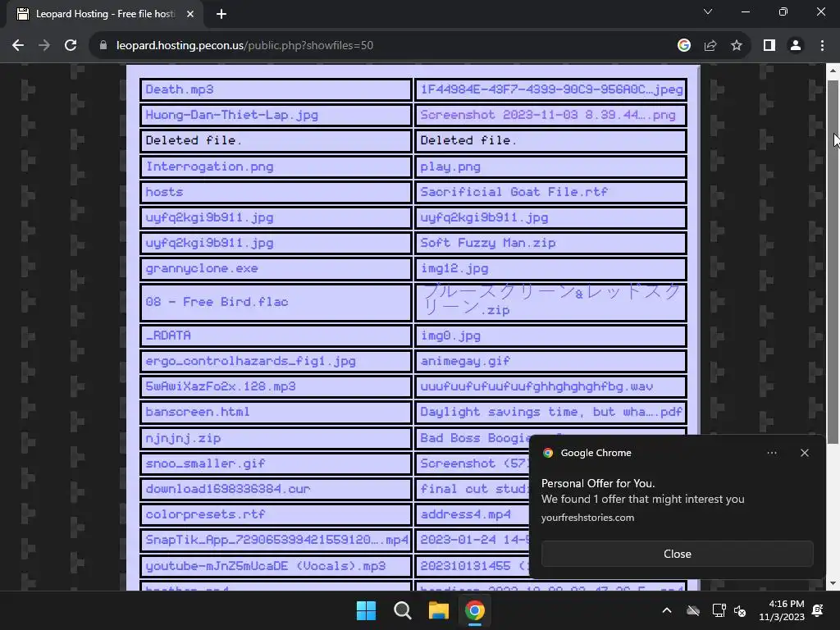Open notification options three-dot menu
This screenshot has height=630, width=840.
(772, 453)
